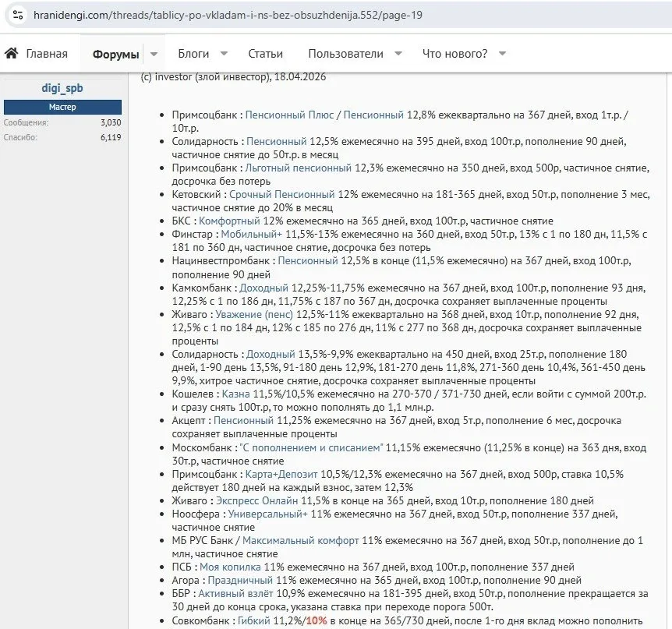672x629 pixels.
Task: Expand the Блоги dropdown arrow
Action: (224, 54)
